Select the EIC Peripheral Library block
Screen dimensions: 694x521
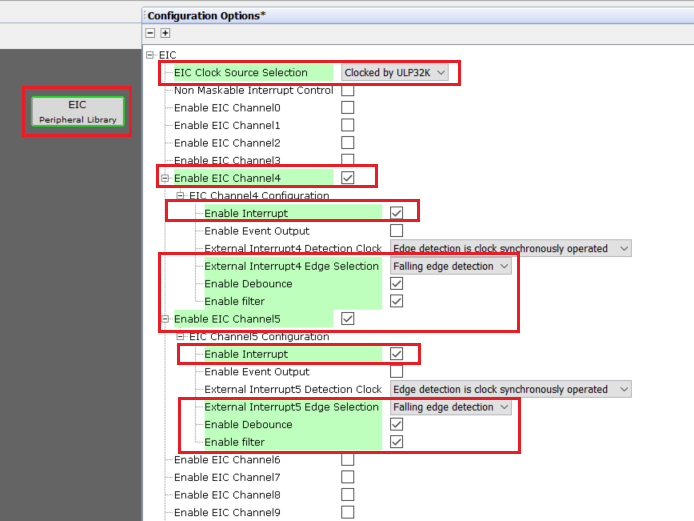[78, 111]
